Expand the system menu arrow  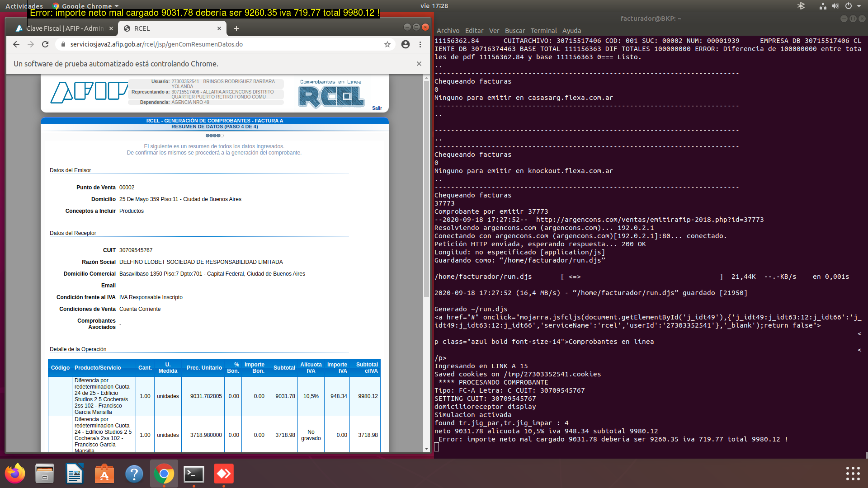(x=859, y=6)
